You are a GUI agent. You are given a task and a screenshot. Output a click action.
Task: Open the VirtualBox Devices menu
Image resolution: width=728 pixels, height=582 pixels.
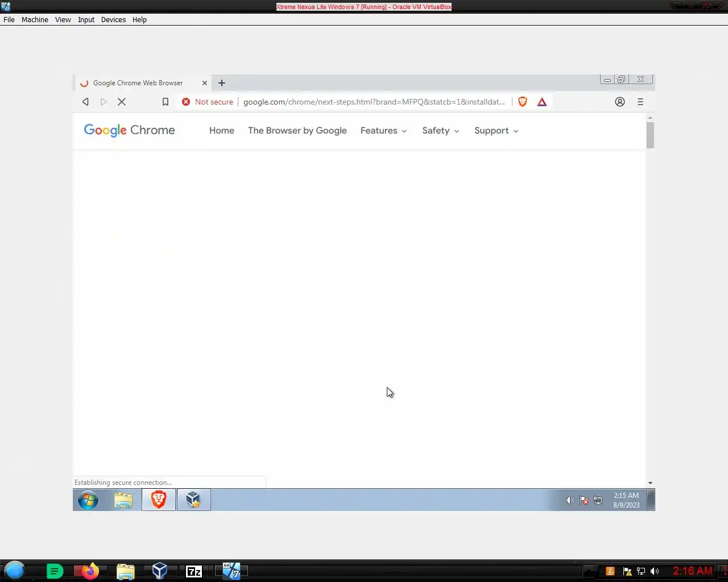(x=114, y=19)
